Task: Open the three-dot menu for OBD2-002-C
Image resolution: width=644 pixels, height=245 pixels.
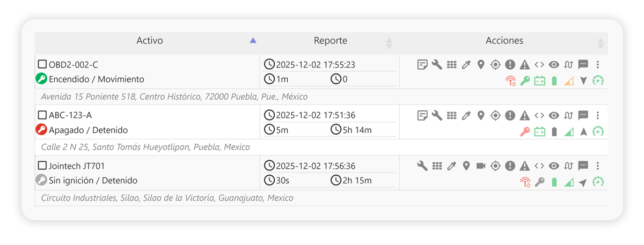Action: click(x=598, y=65)
